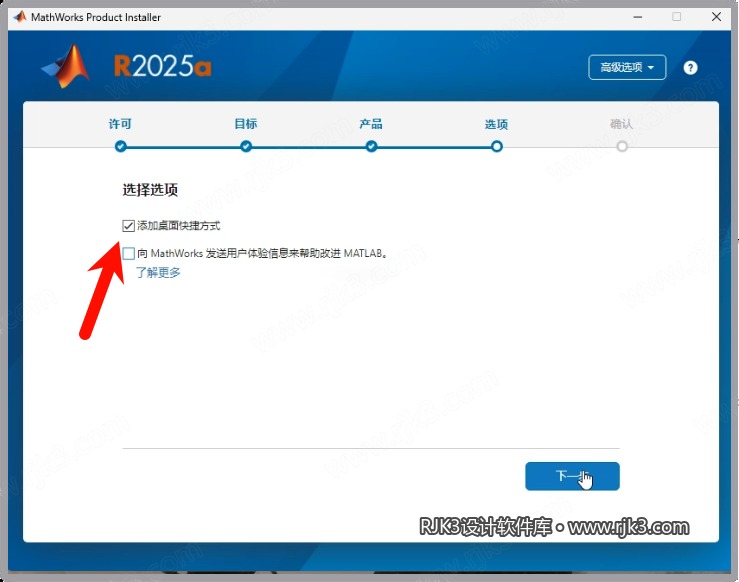
Task: Click the 了解更多 link
Action: tap(158, 272)
